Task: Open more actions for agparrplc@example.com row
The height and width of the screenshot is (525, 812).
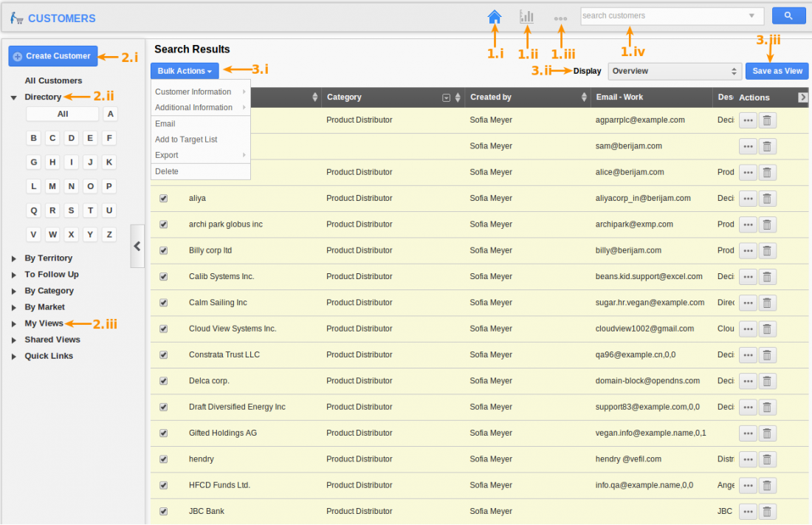Action: (748, 120)
